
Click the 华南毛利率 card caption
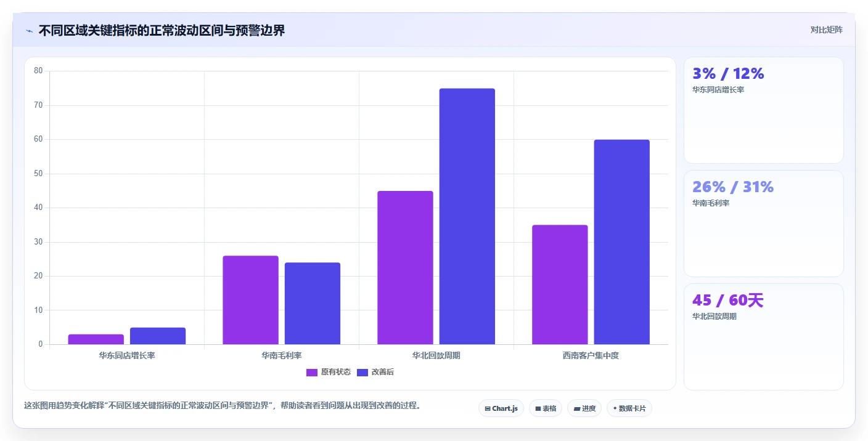pyautogui.click(x=711, y=203)
